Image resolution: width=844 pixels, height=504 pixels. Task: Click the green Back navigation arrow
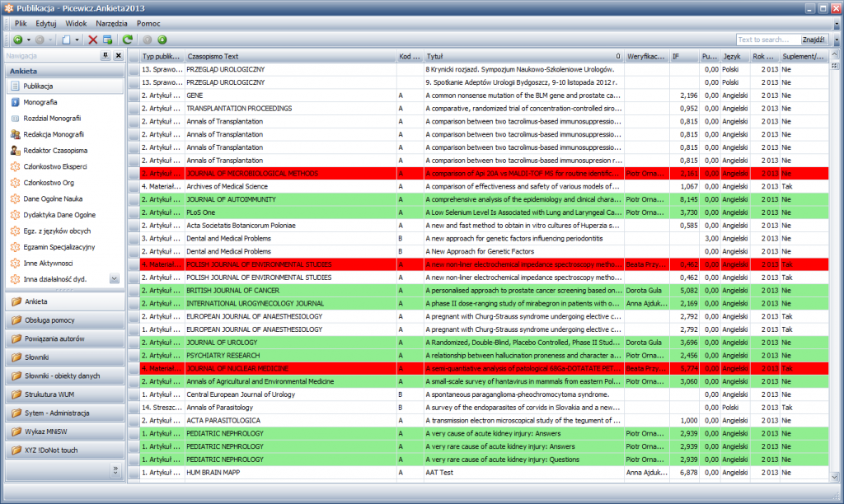tap(18, 40)
